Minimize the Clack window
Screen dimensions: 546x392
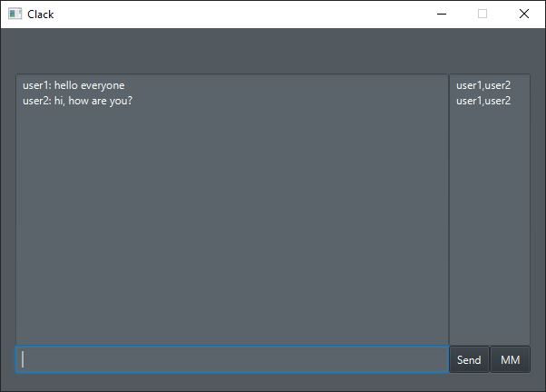point(441,14)
